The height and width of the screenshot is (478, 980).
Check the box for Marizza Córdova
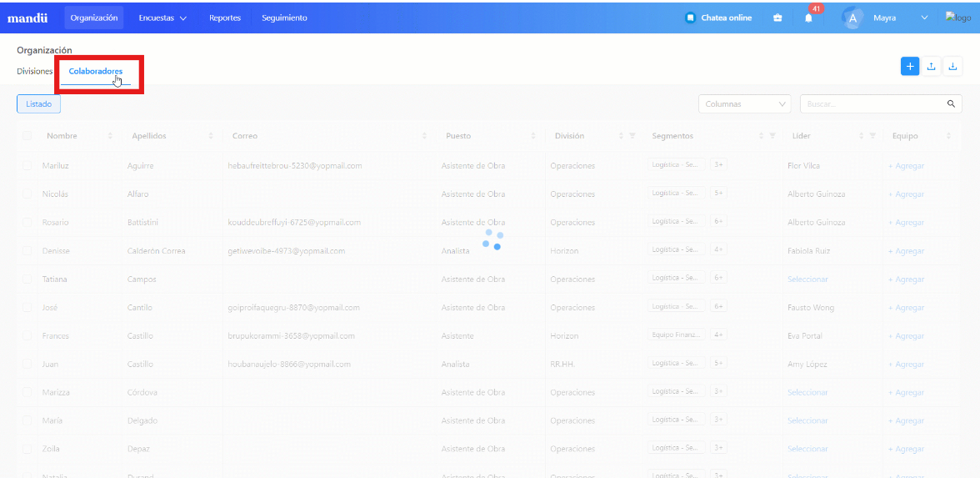(27, 392)
